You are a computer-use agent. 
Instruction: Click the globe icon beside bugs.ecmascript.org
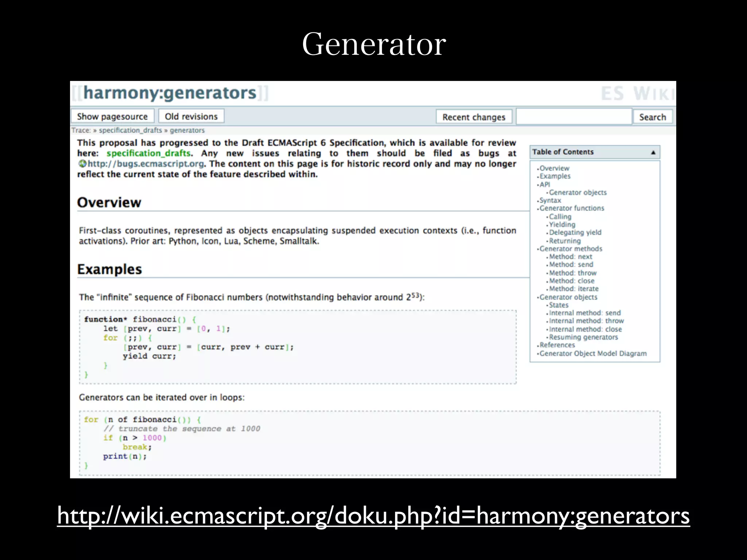point(82,164)
